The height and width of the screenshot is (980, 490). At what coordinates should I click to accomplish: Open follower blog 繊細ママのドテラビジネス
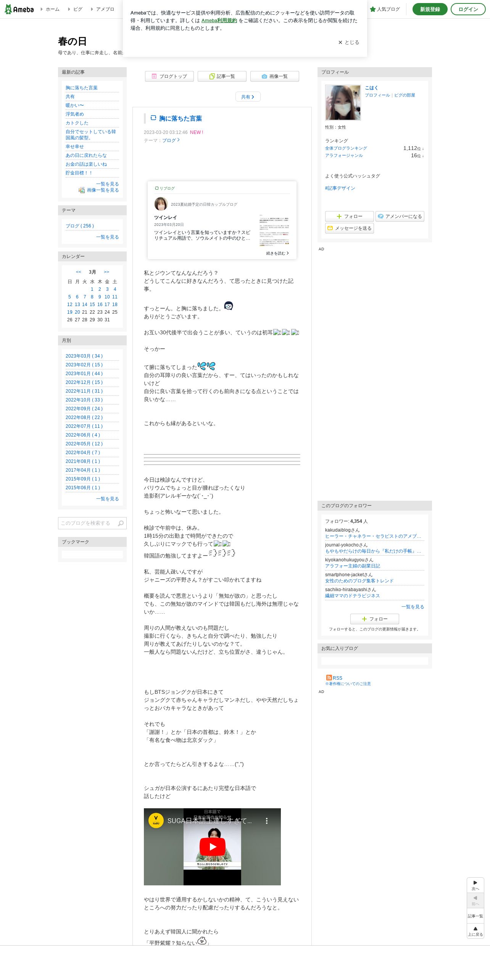(352, 596)
